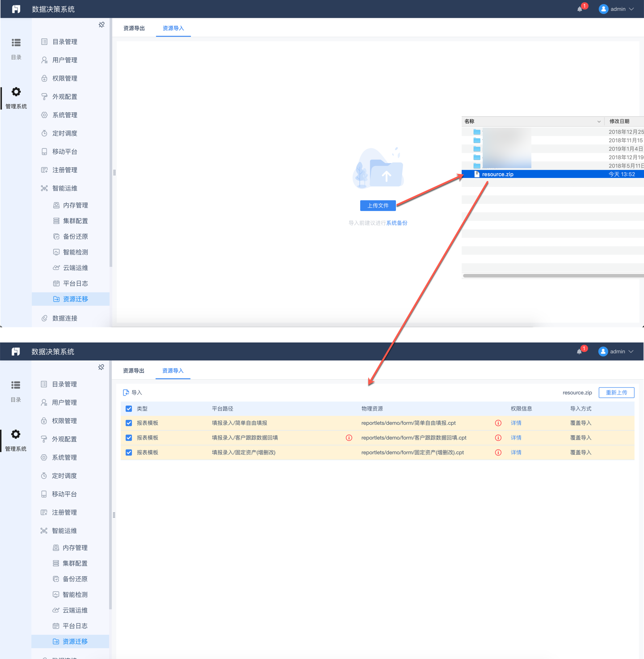The width and height of the screenshot is (644, 659).
Task: Click the 外观配置 paint-roller icon in the upload-page window
Action: [44, 97]
